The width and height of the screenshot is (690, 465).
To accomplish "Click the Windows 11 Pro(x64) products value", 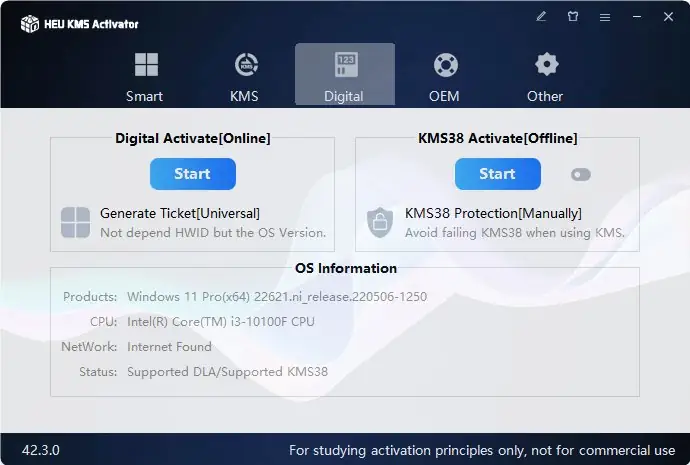I will click(277, 297).
